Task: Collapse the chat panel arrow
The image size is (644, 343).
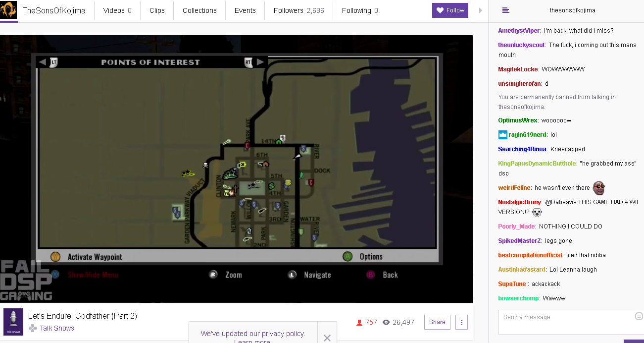Action: tap(480, 10)
